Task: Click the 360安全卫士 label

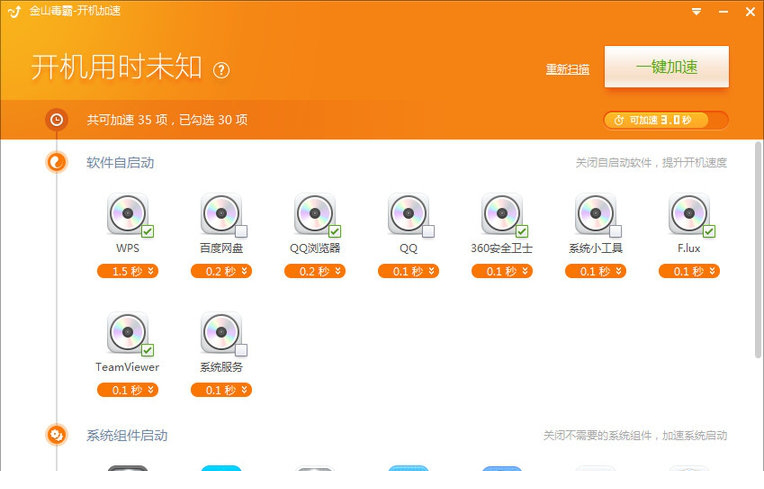Action: pyautogui.click(x=502, y=248)
